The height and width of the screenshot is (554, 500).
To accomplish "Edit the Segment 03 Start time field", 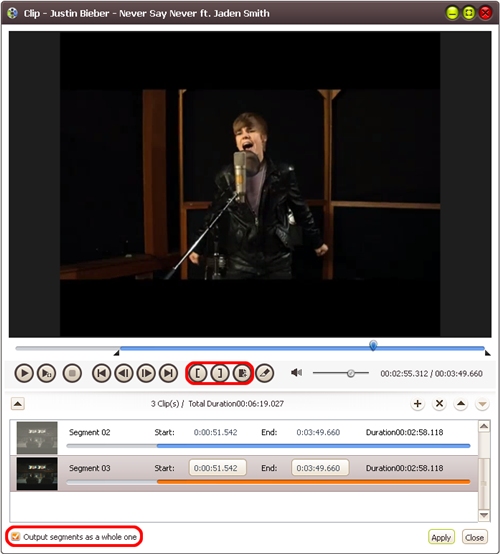I will click(x=218, y=468).
